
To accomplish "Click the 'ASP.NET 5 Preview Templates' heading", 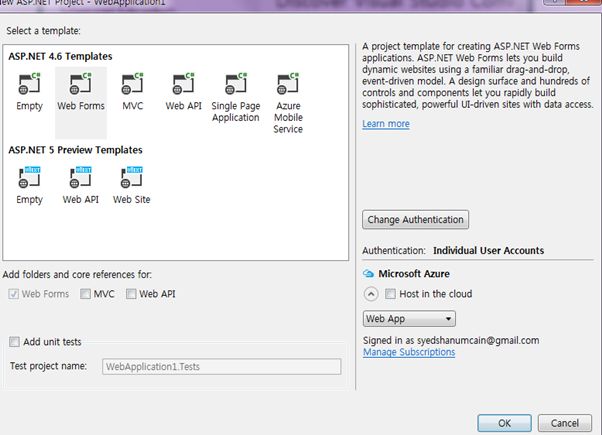I will click(x=75, y=150).
